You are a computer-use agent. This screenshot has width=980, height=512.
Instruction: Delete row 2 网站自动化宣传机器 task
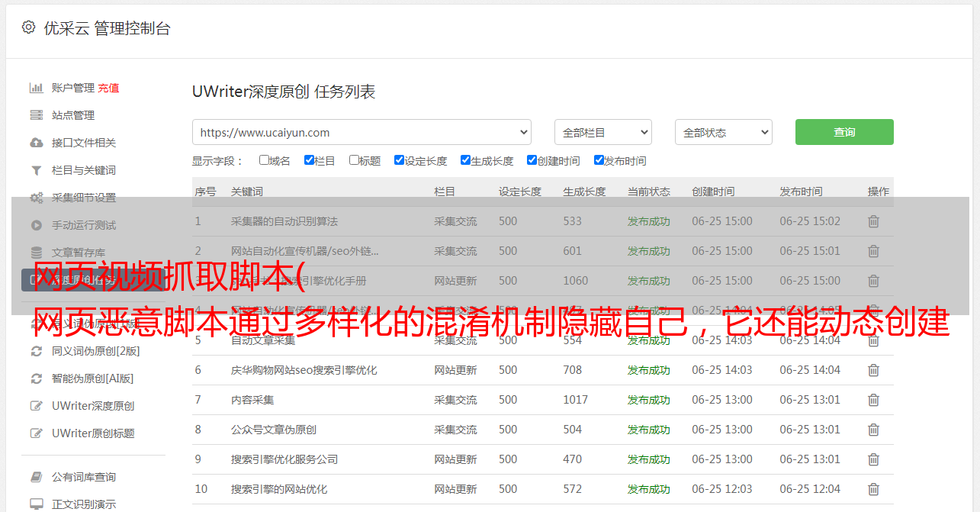[x=873, y=251]
